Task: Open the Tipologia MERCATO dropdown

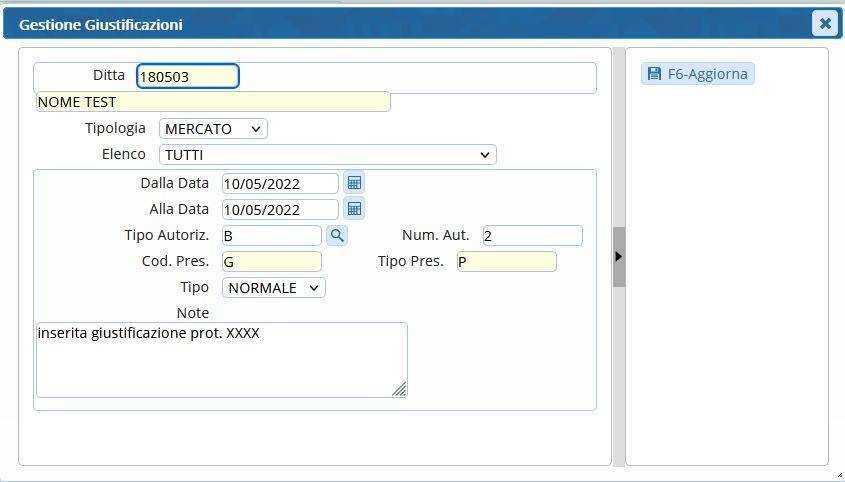Action: coord(213,129)
